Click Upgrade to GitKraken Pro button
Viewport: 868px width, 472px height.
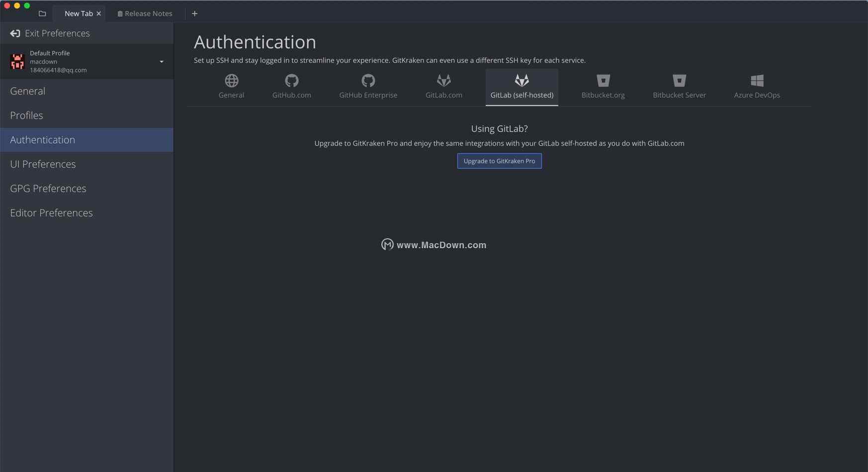coord(500,161)
